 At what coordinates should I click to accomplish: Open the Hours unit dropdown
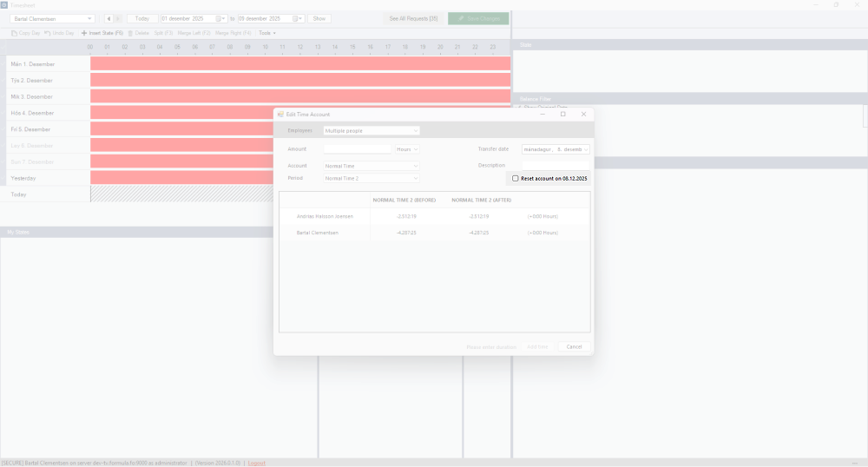407,149
